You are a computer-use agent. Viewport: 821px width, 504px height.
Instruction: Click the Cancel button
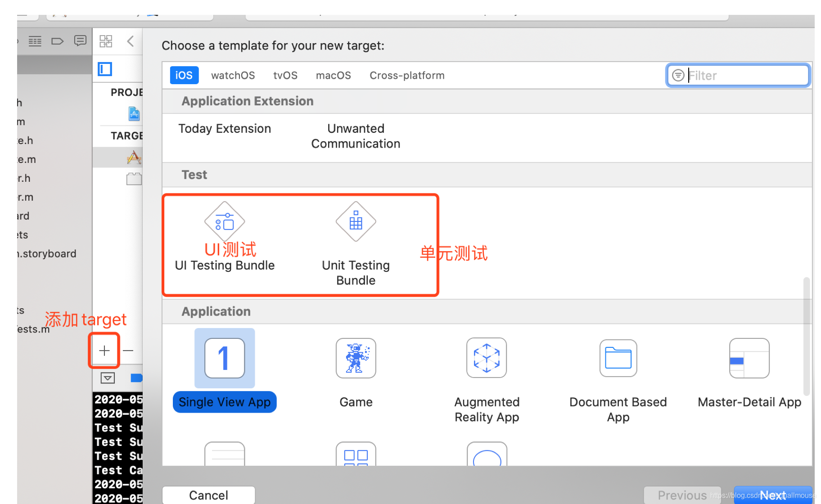[208, 495]
